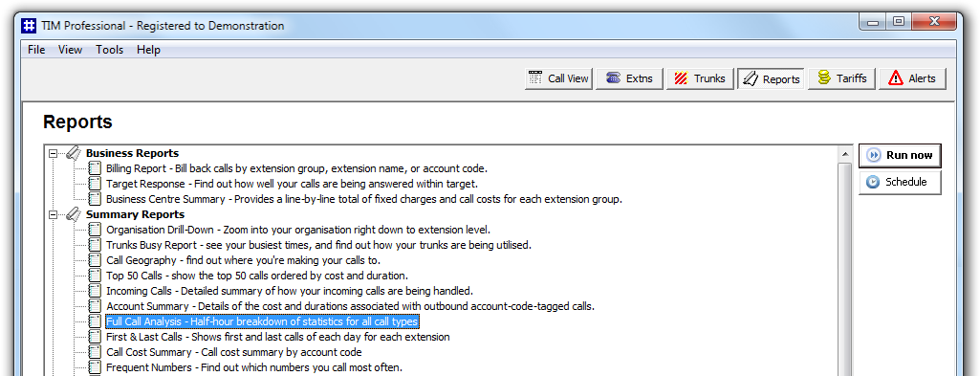Open the Tariffs coins button

842,78
